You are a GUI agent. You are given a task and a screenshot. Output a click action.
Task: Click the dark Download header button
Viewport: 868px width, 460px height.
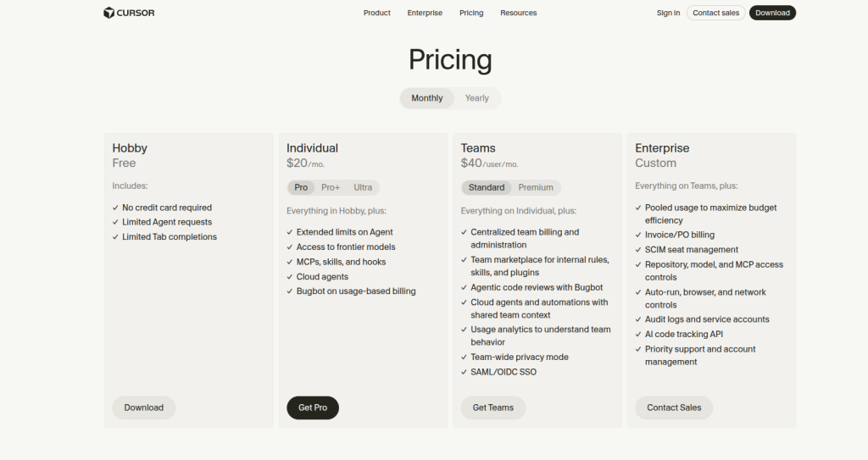[772, 13]
